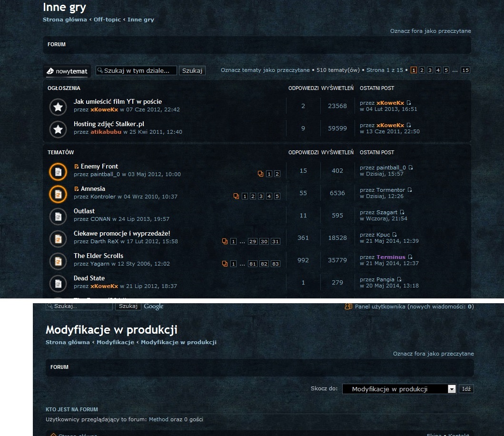This screenshot has height=436, width=504.
Task: Open the Enemy Front topic
Action: coord(99,166)
